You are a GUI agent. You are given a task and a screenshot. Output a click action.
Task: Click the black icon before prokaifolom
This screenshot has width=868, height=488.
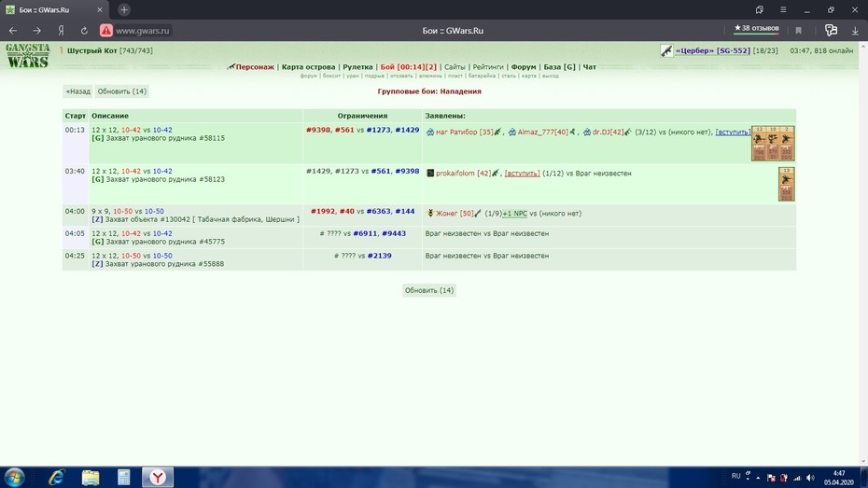[x=430, y=174]
